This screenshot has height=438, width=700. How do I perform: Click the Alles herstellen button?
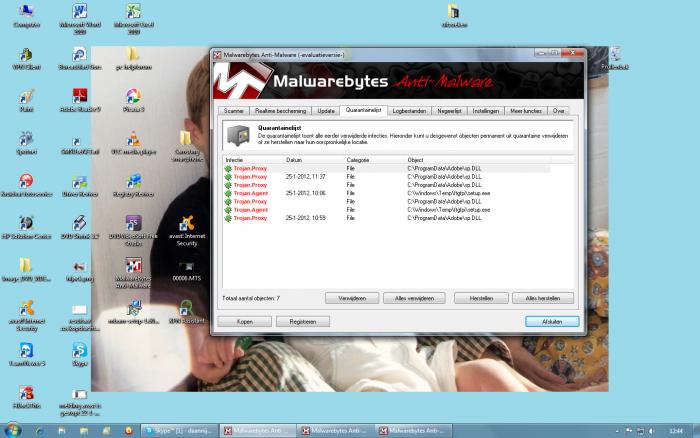[543, 298]
